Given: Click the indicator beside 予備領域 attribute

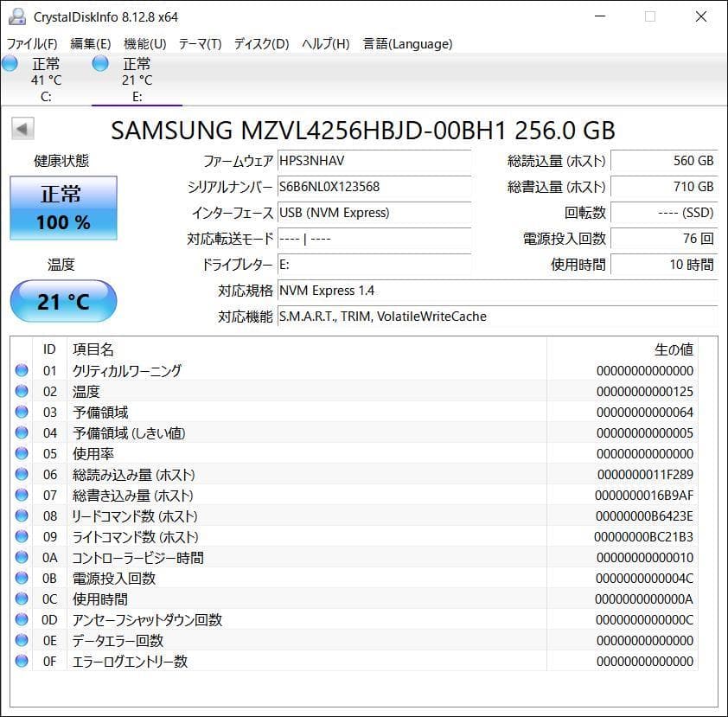Looking at the screenshot, I should click(x=22, y=412).
